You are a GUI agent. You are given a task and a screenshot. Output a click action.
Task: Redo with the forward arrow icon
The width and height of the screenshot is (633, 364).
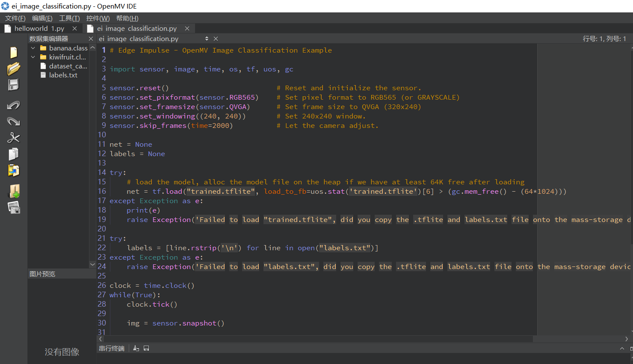pos(14,121)
